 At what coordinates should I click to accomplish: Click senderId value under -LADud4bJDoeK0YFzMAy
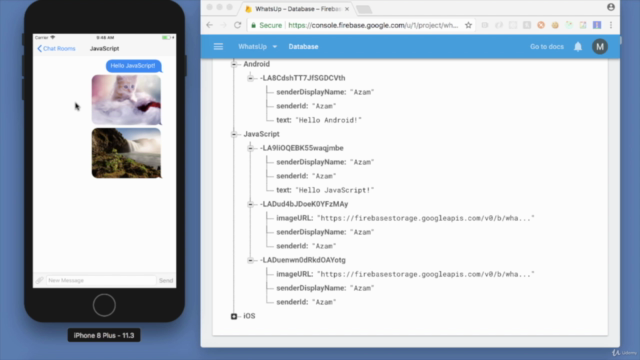click(x=324, y=246)
